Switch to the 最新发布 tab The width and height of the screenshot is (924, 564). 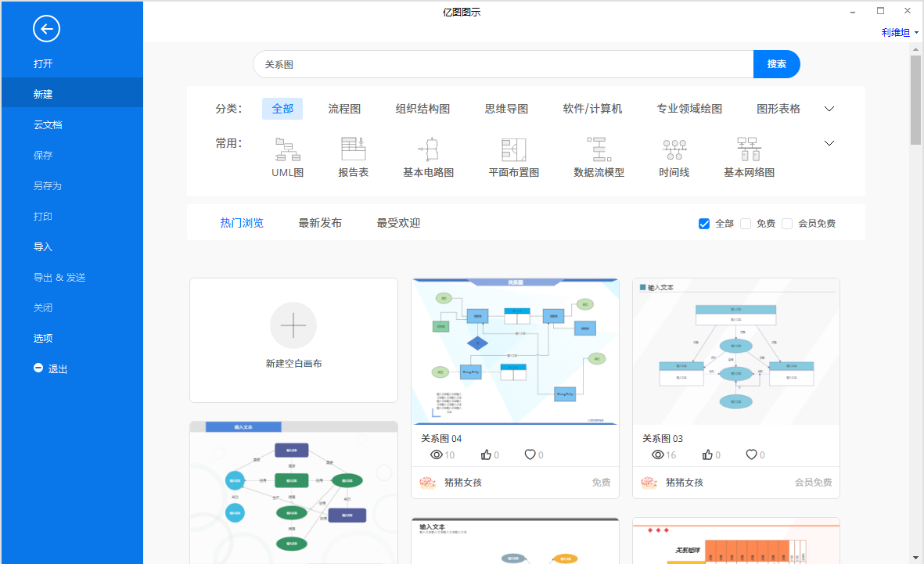[x=320, y=223]
